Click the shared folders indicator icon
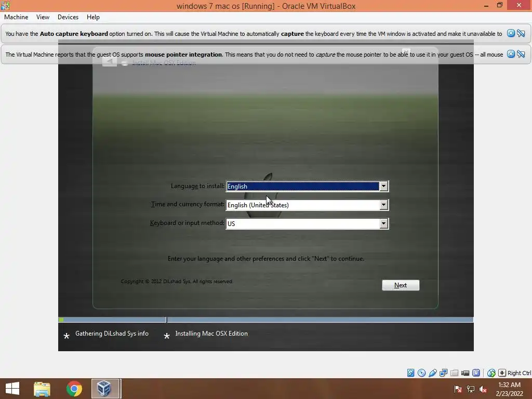Screen dimensions: 532x399 (x=454, y=373)
